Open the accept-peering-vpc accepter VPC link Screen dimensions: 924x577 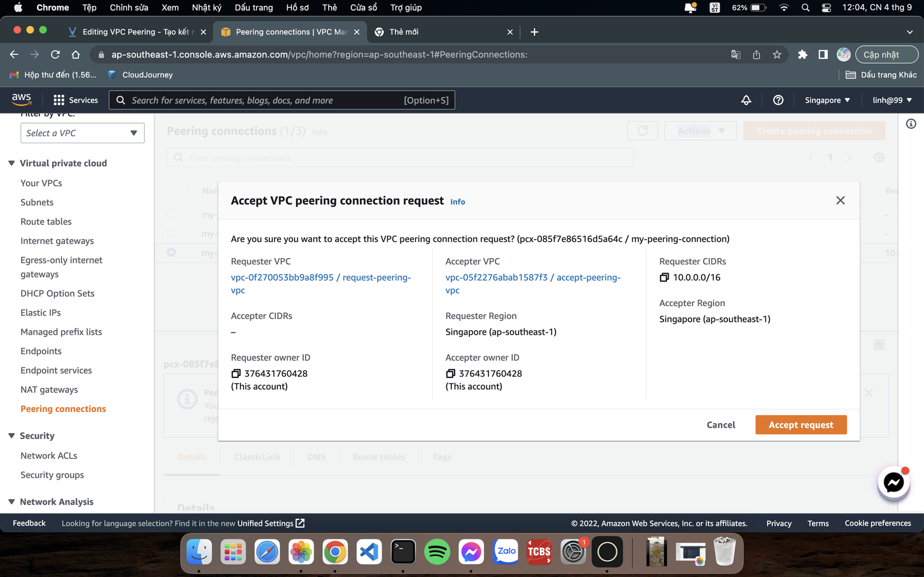[533, 284]
